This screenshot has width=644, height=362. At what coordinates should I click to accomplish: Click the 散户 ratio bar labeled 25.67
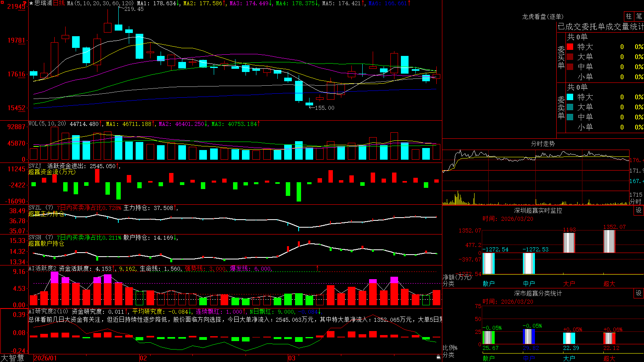click(x=488, y=337)
